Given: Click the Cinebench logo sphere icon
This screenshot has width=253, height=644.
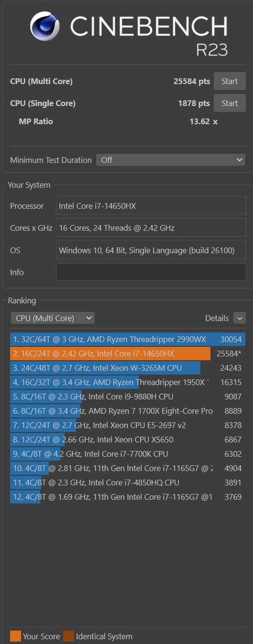Looking at the screenshot, I should click(x=45, y=26).
